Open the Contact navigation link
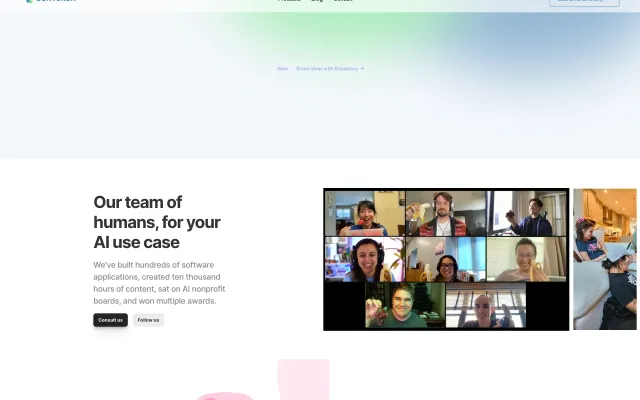The width and height of the screenshot is (640, 400). [x=343, y=1]
